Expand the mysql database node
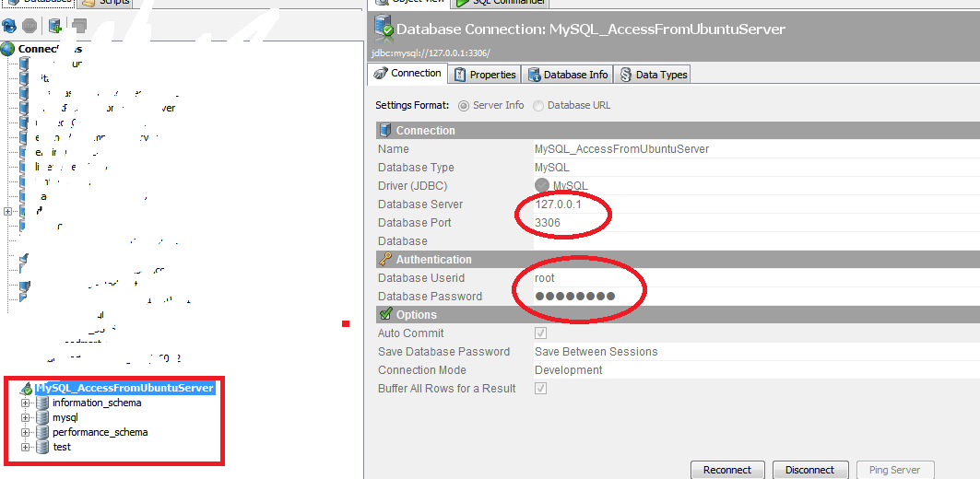 26,417
